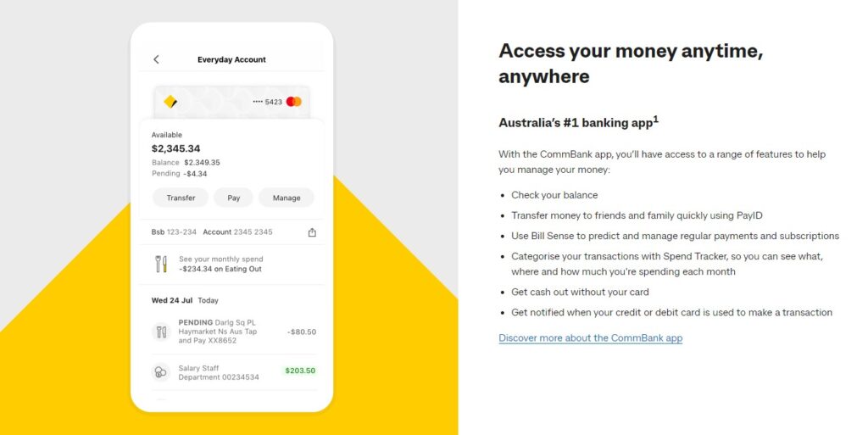The image size is (868, 435).
Task: Open the monthly spend on Eating Out row
Action: (x=221, y=264)
